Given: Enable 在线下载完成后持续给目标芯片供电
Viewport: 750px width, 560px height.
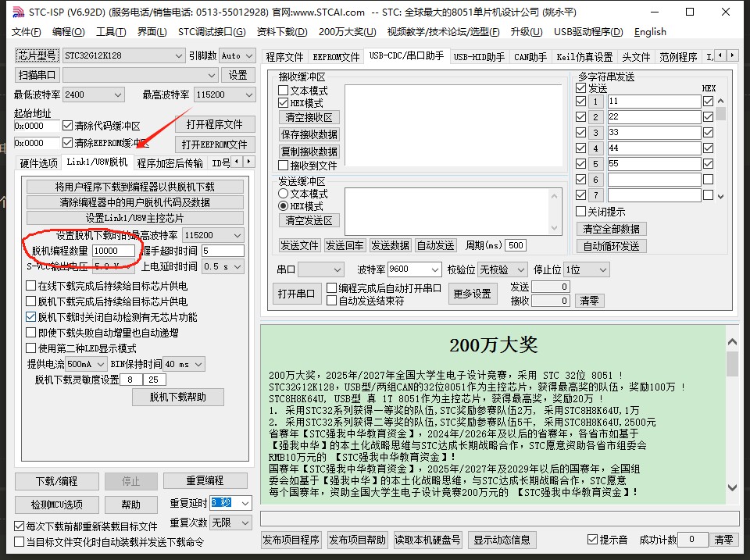Looking at the screenshot, I should pos(31,286).
